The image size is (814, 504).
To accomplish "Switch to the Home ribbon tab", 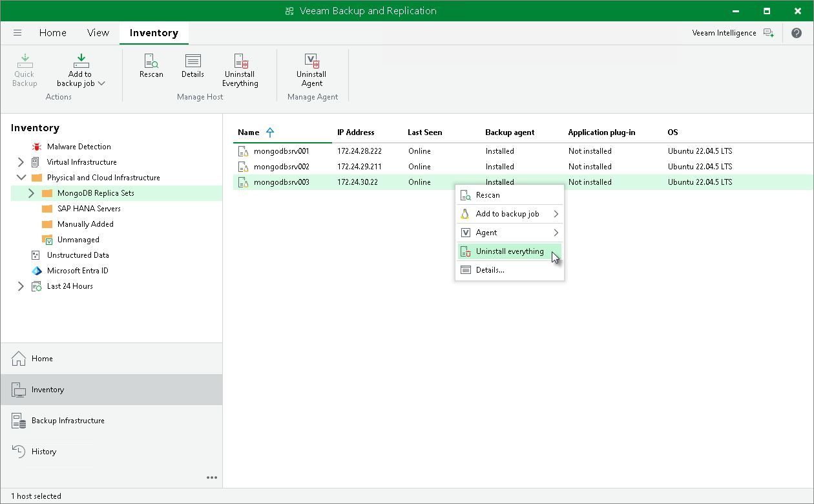I will [53, 33].
